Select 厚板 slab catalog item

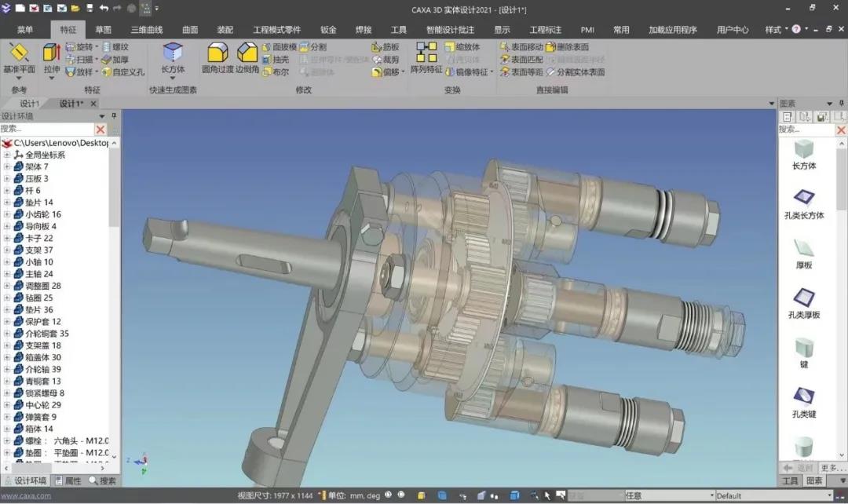[804, 253]
